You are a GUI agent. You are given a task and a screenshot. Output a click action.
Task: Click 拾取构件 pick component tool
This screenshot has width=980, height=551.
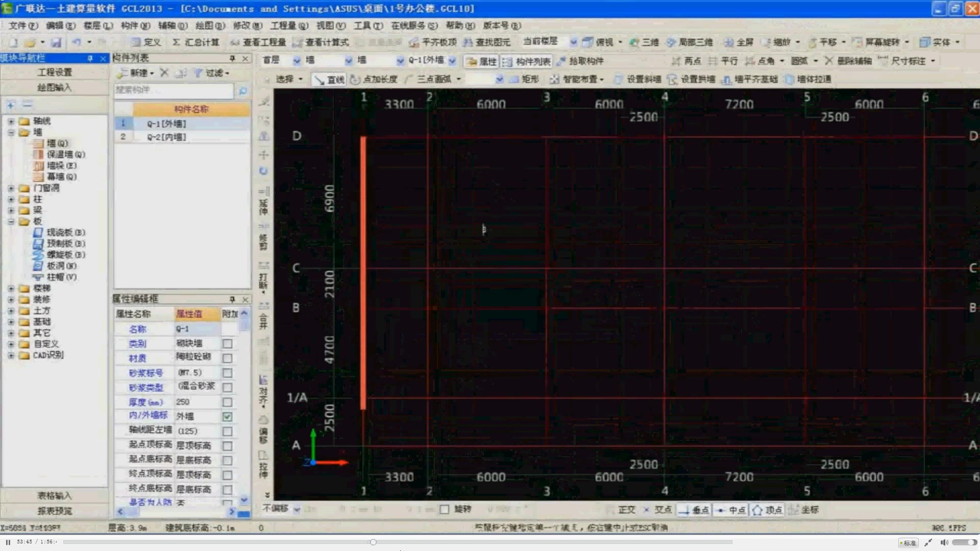click(x=580, y=61)
